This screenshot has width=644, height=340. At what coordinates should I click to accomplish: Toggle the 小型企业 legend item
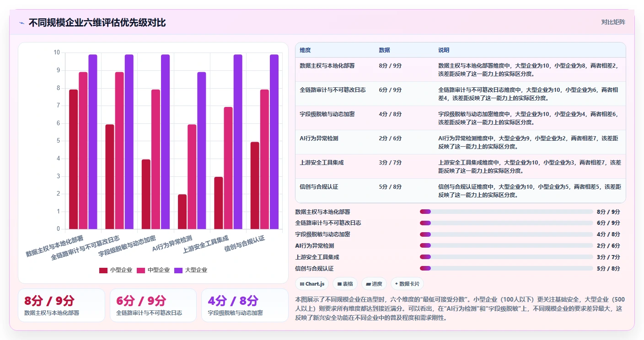click(115, 270)
